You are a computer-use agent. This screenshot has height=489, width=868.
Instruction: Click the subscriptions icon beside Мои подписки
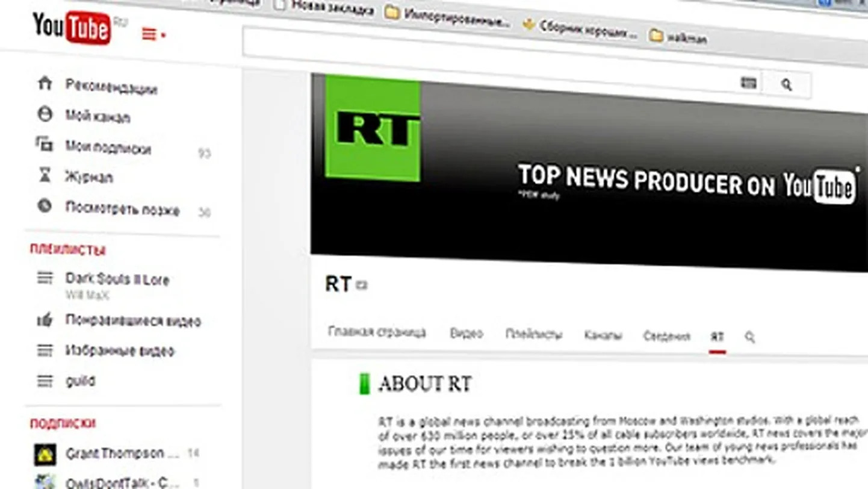tap(45, 144)
